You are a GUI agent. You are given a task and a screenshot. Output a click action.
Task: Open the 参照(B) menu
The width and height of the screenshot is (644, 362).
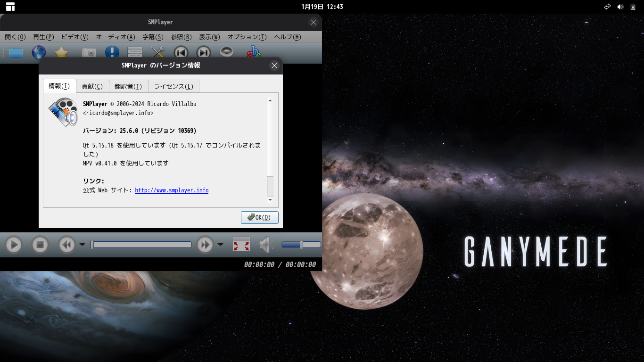(x=182, y=37)
